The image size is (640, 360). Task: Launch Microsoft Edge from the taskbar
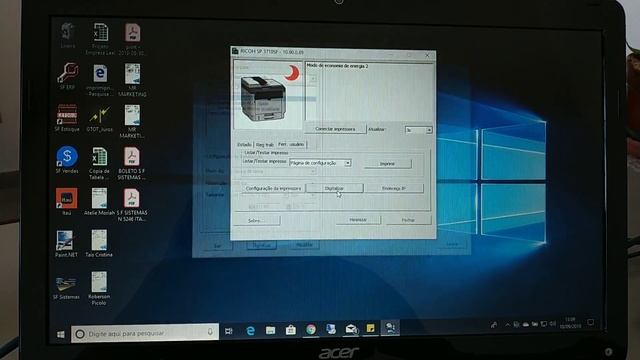[x=250, y=331]
